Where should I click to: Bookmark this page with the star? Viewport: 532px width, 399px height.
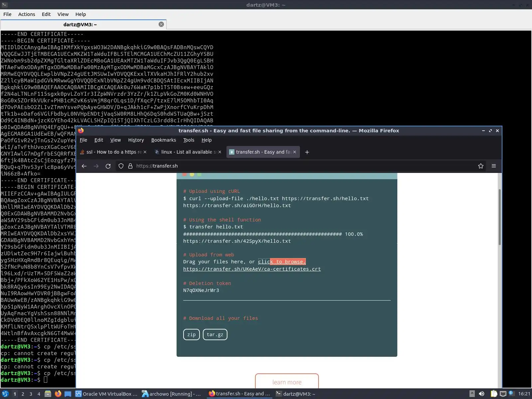point(481,166)
